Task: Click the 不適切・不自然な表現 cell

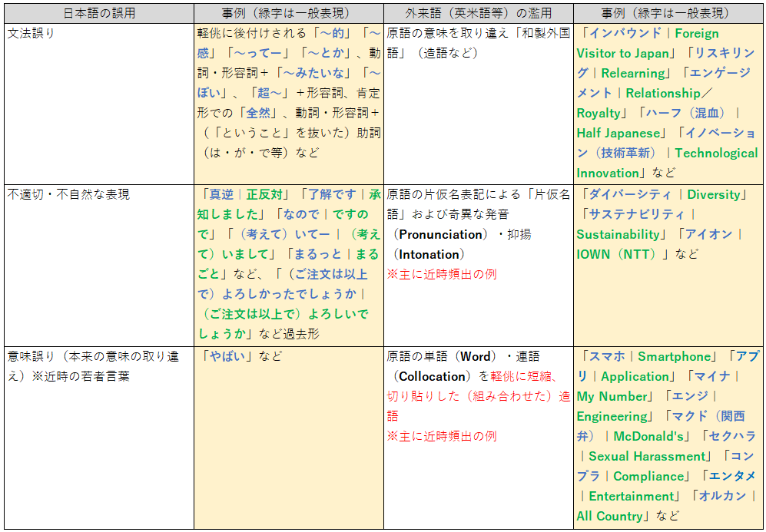Action: coord(98,264)
